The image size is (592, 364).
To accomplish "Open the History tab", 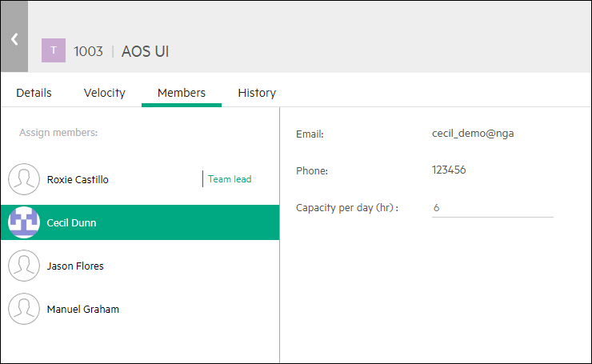I will click(257, 93).
